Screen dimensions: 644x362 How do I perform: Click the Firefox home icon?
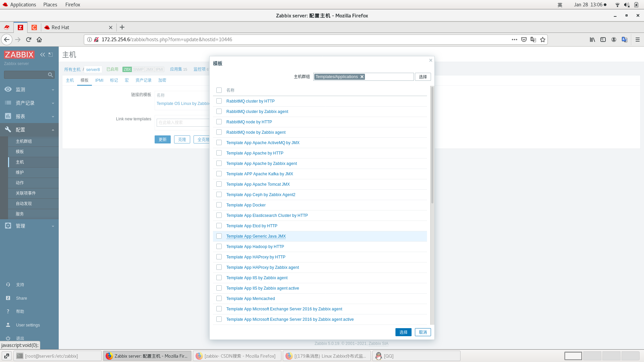(x=39, y=40)
